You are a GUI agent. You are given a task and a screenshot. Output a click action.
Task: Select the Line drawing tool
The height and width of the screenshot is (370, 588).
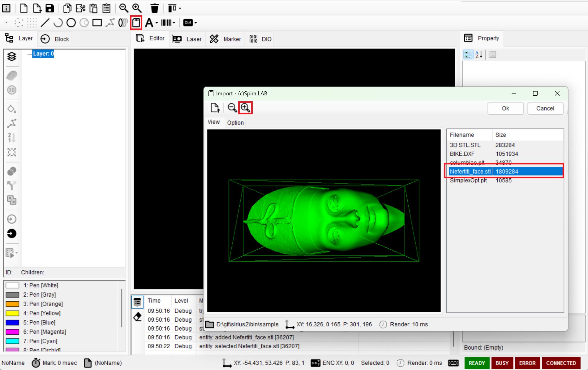[x=45, y=23]
